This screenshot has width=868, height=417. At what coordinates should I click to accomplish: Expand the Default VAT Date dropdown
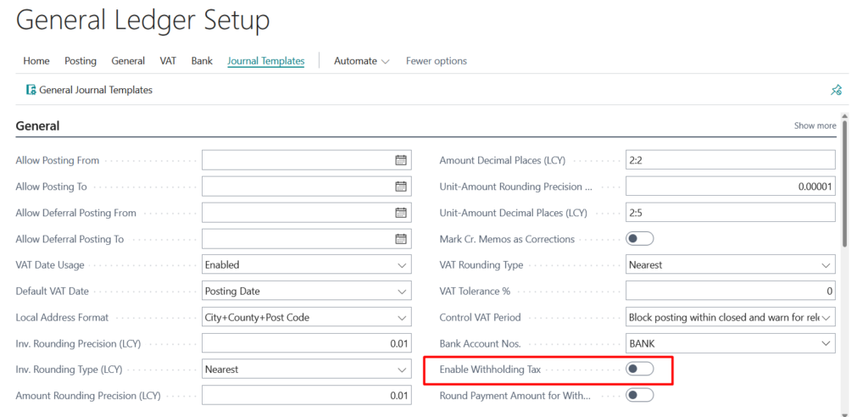tap(401, 292)
